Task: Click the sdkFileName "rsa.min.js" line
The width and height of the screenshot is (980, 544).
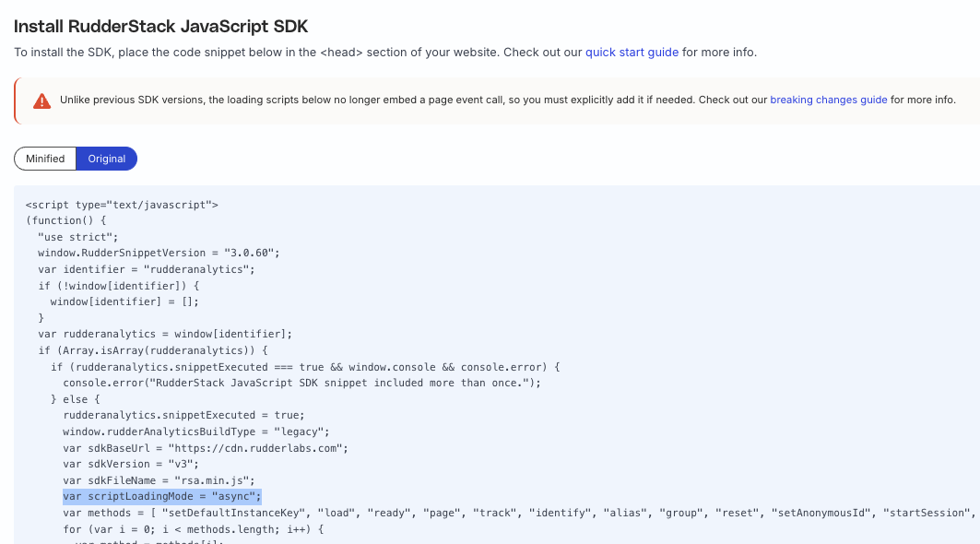Action: pos(159,480)
